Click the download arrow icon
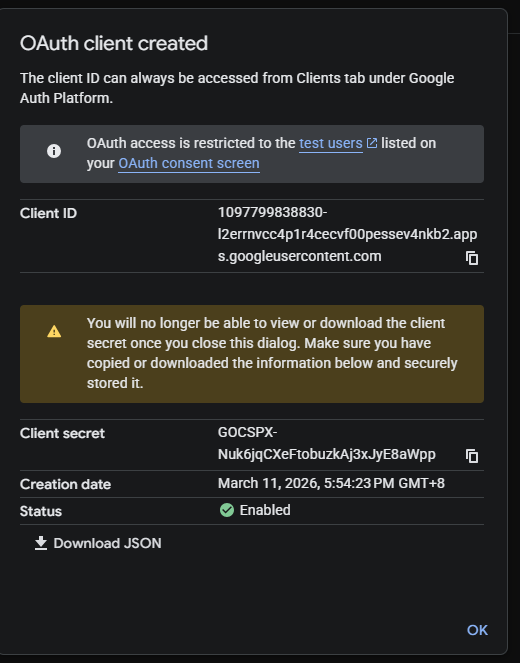The image size is (520, 663). (41, 543)
